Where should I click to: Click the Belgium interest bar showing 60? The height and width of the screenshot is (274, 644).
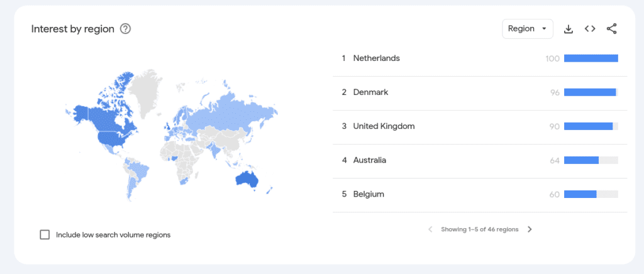[580, 194]
